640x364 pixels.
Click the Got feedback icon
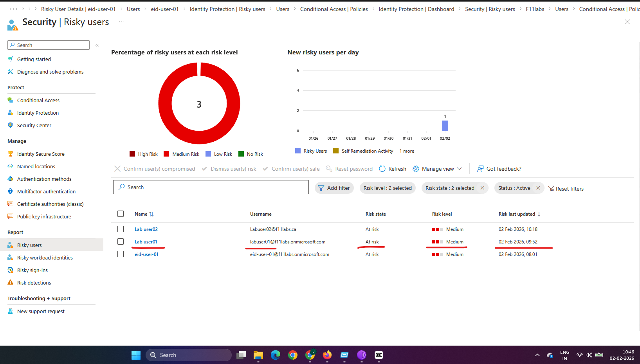coord(480,169)
